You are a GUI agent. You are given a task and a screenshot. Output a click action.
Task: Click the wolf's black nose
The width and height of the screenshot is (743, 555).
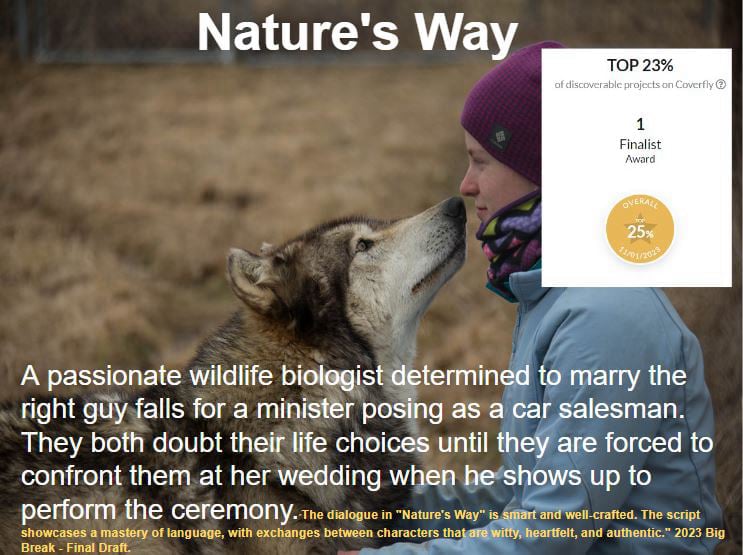pos(454,208)
